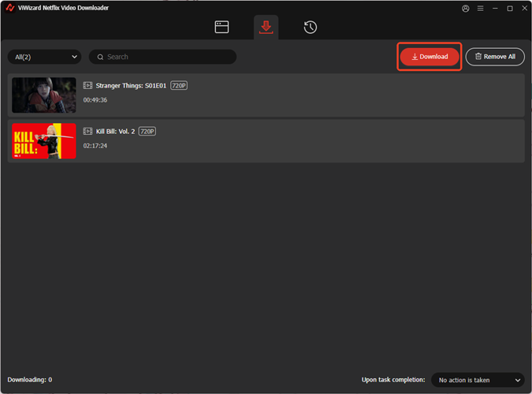The image size is (532, 394).
Task: Click the Search input field
Action: (x=162, y=57)
